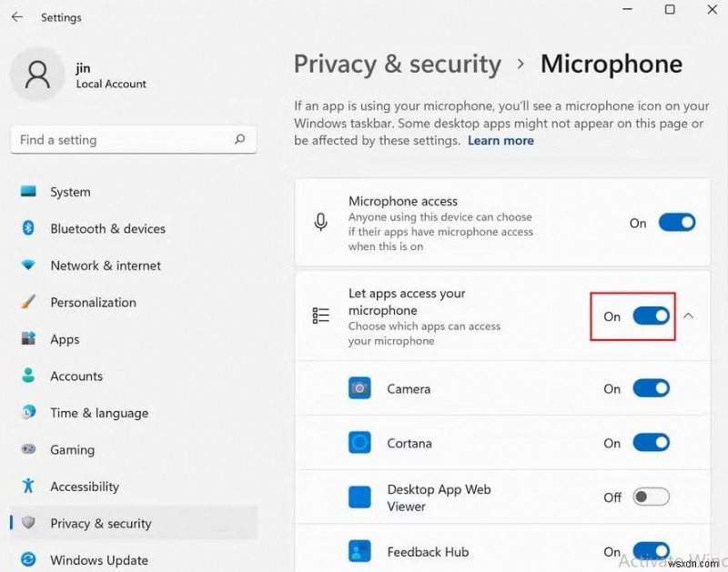This screenshot has height=572, width=728.
Task: Toggle Camera microphone access off
Action: 652,388
